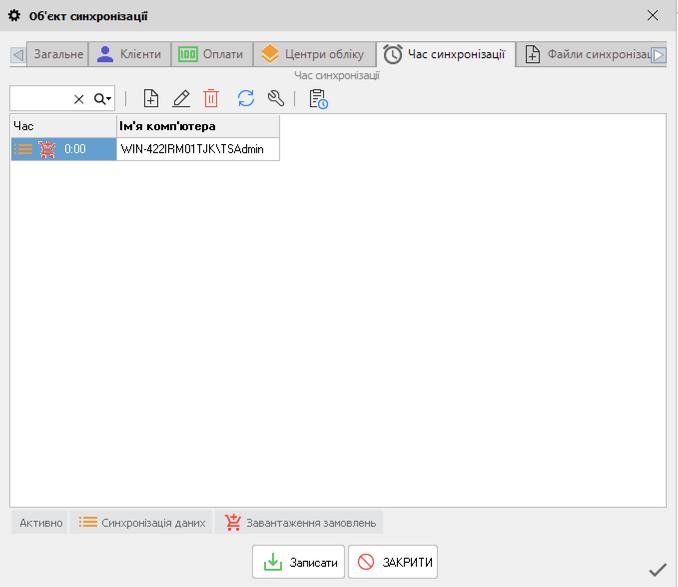Click the clipboard with clock icon
678x587 pixels.
click(318, 98)
